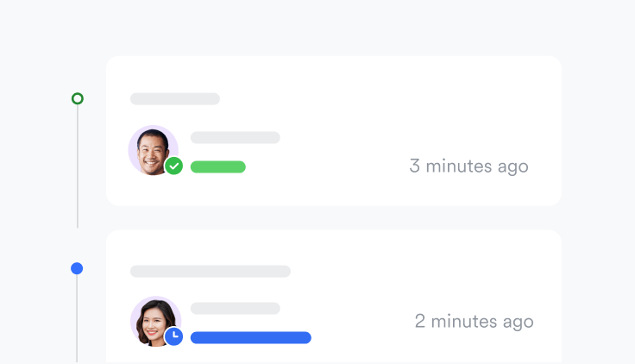This screenshot has width=635, height=364.
Task: Select the second activity card with blue status
Action: coord(334,297)
